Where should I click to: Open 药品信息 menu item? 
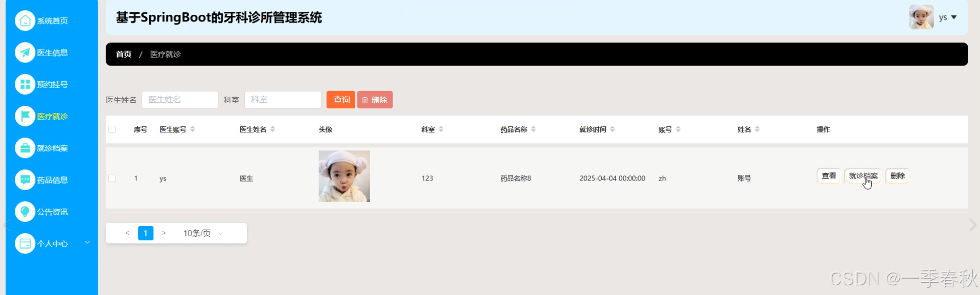[52, 180]
